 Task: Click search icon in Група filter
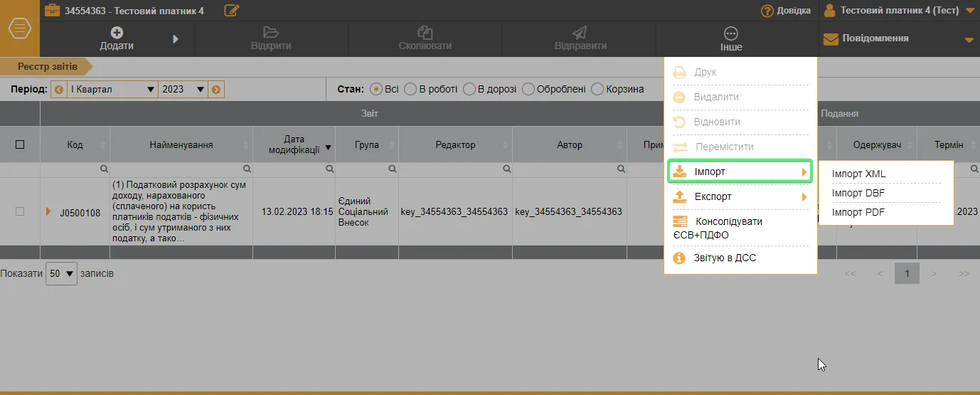[x=393, y=169]
